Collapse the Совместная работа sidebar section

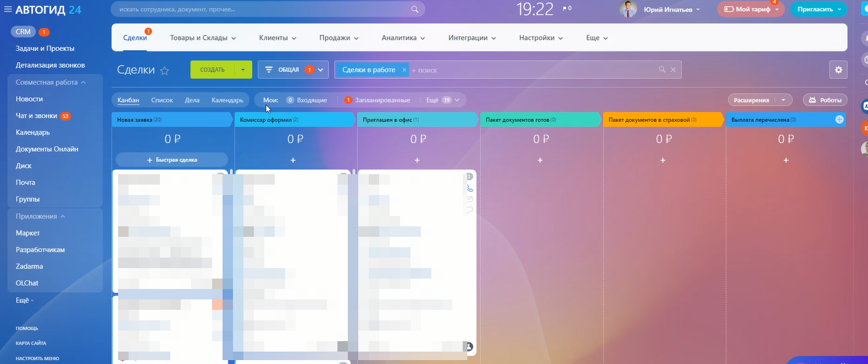coord(51,82)
